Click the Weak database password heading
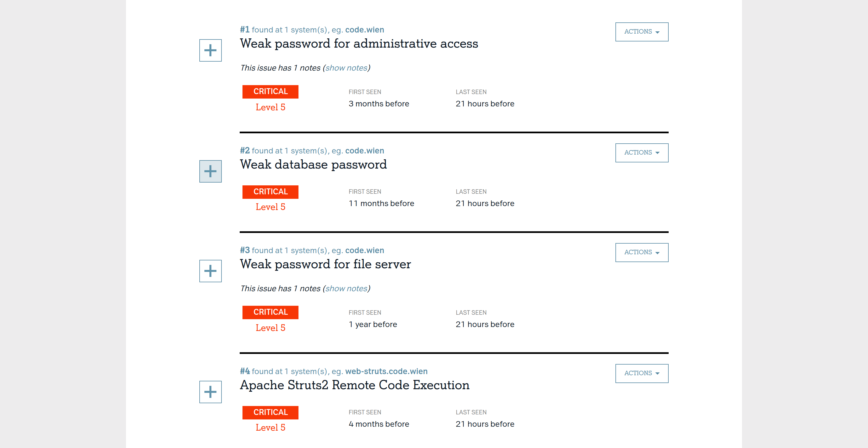Screen dimensions: 868x448 coord(313,165)
